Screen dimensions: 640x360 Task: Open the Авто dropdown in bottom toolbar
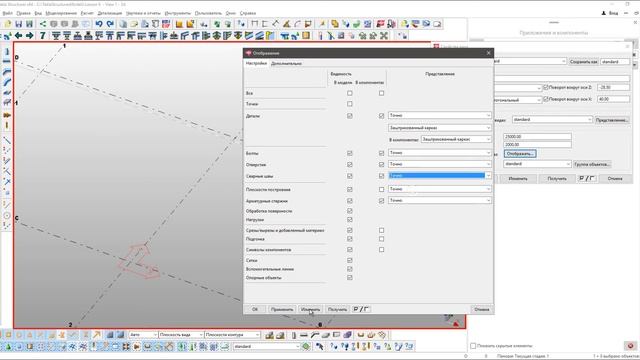click(143, 335)
